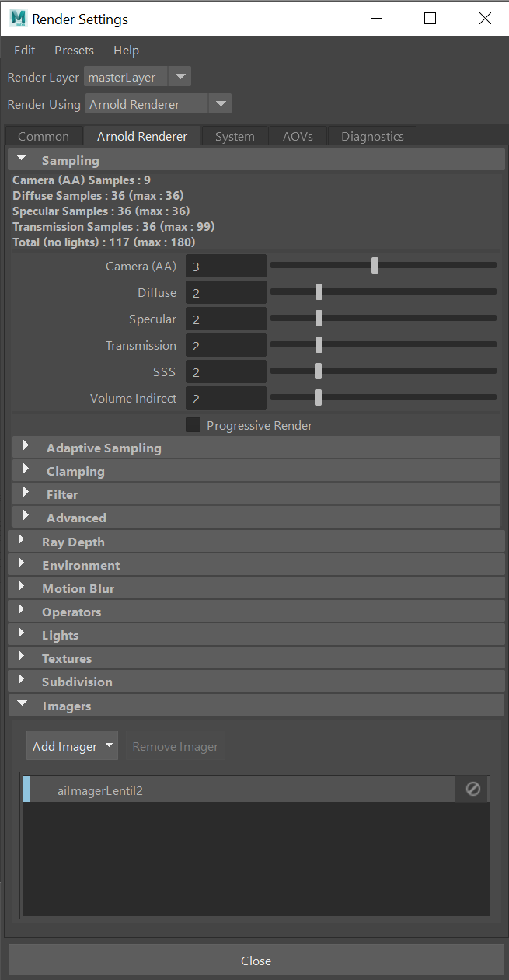Expand the Clamping section
Screen dimensions: 509x980
[x=256, y=471]
